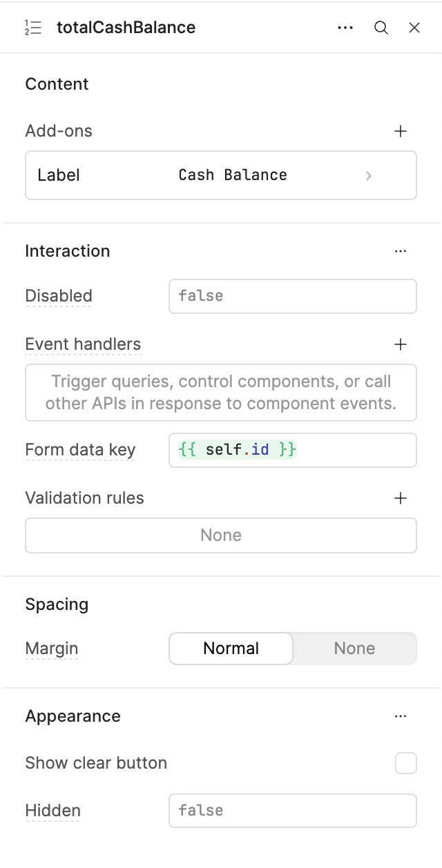Image resolution: width=442 pixels, height=868 pixels.
Task: Click the Disabled field input
Action: [x=292, y=296]
